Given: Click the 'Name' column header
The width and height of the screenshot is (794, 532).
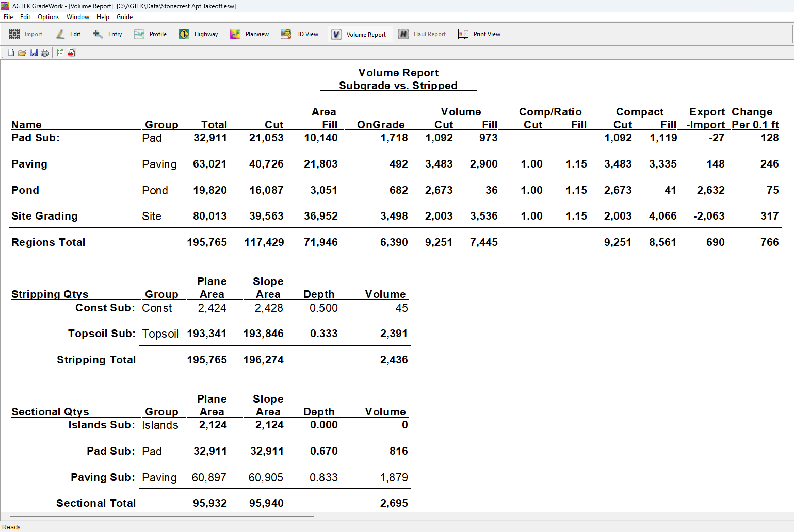Looking at the screenshot, I should tap(26, 125).
